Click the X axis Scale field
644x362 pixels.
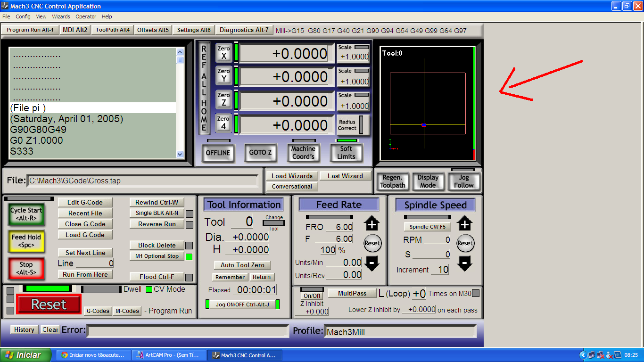[354, 57]
